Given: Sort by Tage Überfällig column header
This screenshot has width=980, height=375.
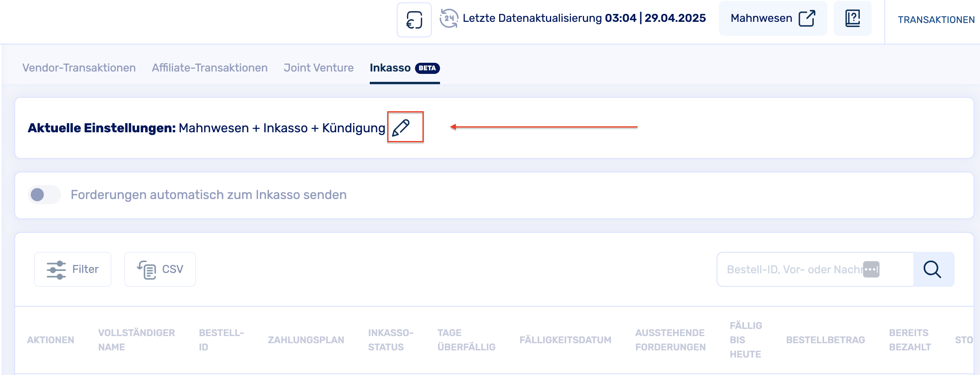Looking at the screenshot, I should (466, 340).
